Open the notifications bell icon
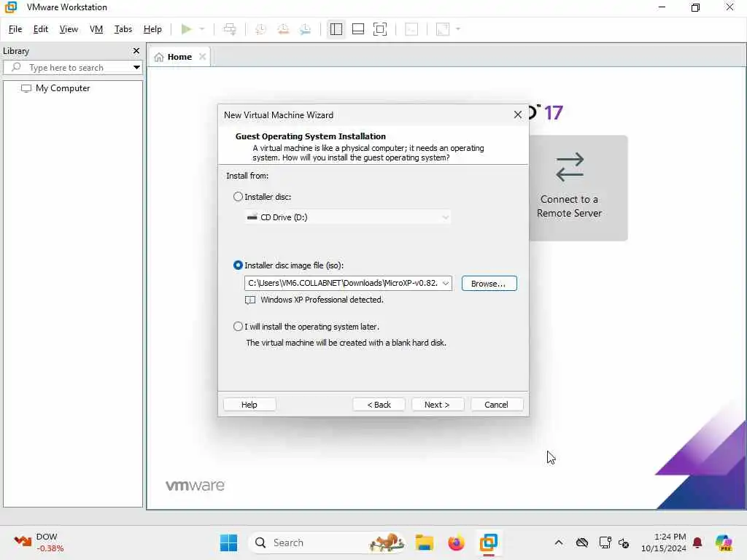Viewport: 747px width, 560px height. click(x=697, y=542)
